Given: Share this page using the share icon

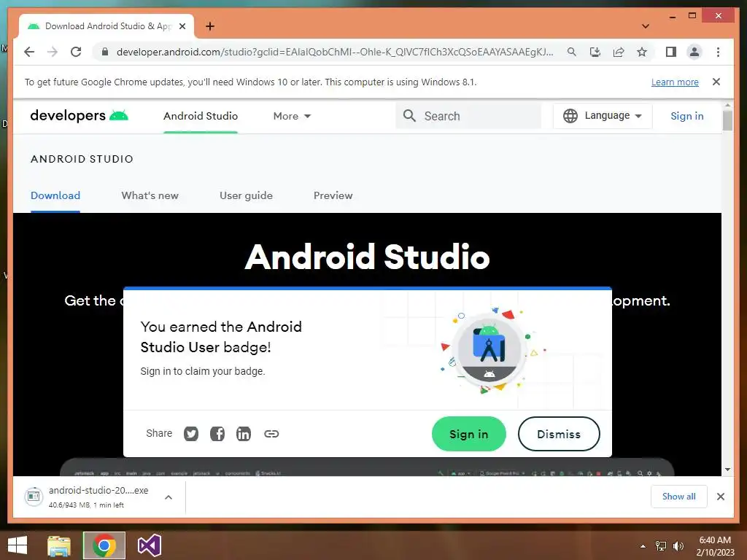Looking at the screenshot, I should [x=619, y=52].
